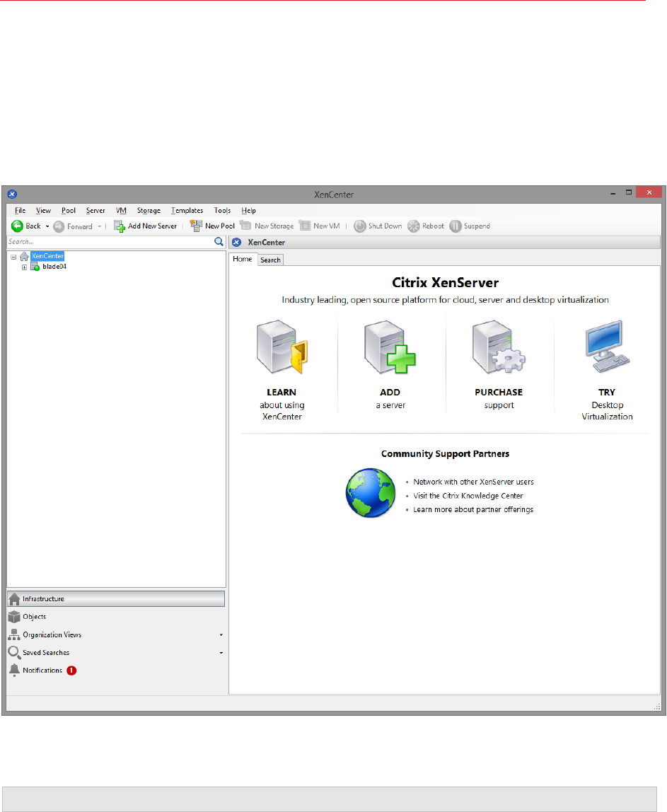Click the Organization Views hierarchy icon
This screenshot has height=812, width=667.
(x=14, y=635)
